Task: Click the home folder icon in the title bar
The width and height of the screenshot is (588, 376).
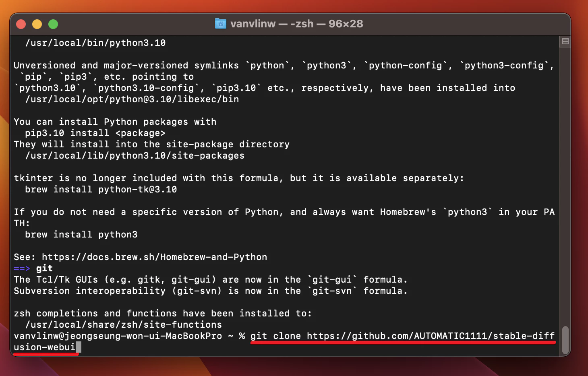Action: pyautogui.click(x=220, y=24)
